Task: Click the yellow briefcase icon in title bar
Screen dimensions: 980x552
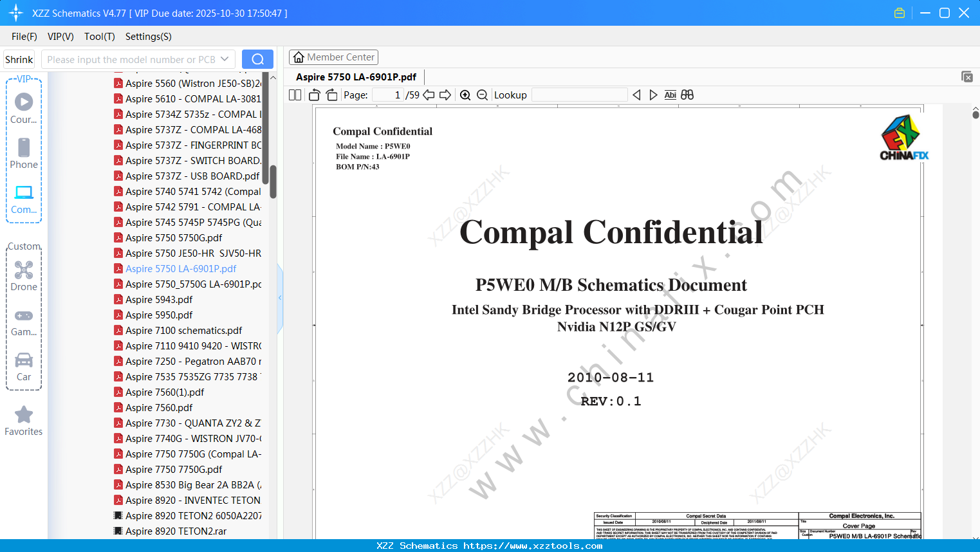Action: 900,13
